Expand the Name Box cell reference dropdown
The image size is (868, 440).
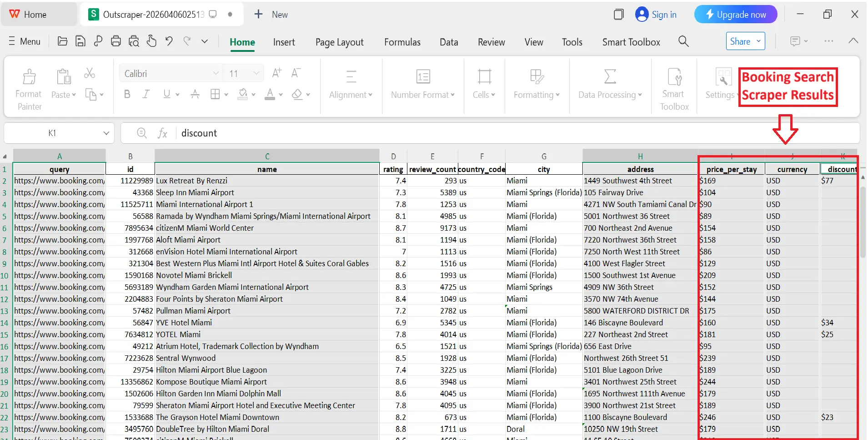click(x=106, y=133)
